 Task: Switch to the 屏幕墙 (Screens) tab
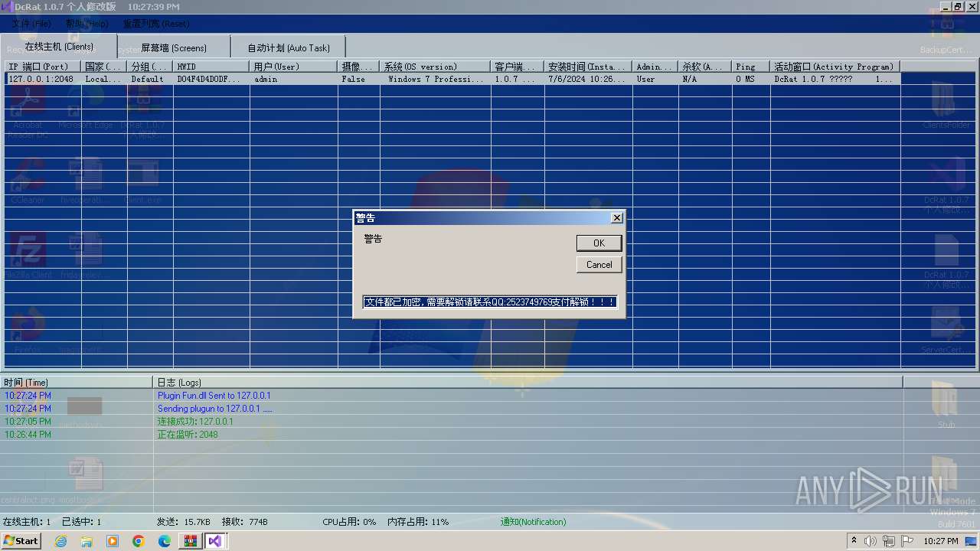click(174, 47)
